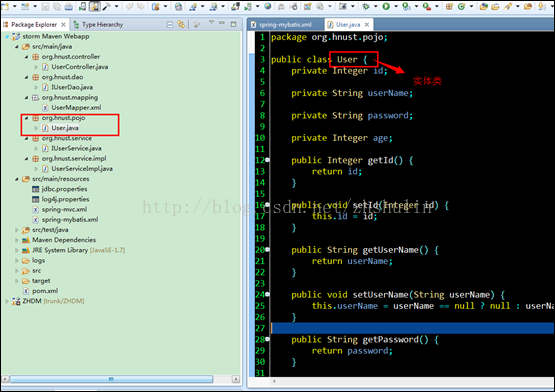Click the Package Explorer horizontal scrollbar
This screenshot has height=392, width=555.
pyautogui.click(x=111, y=379)
